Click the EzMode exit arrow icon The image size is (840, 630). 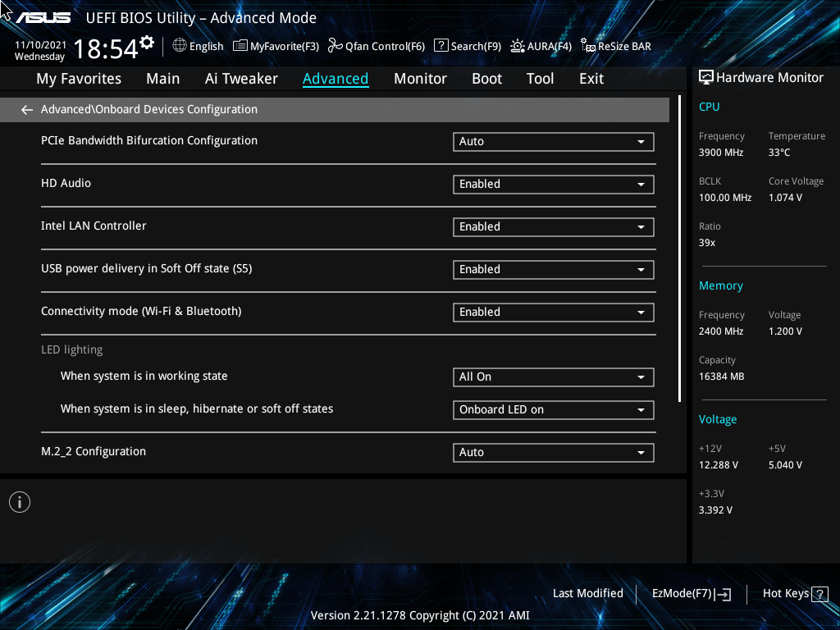click(723, 594)
